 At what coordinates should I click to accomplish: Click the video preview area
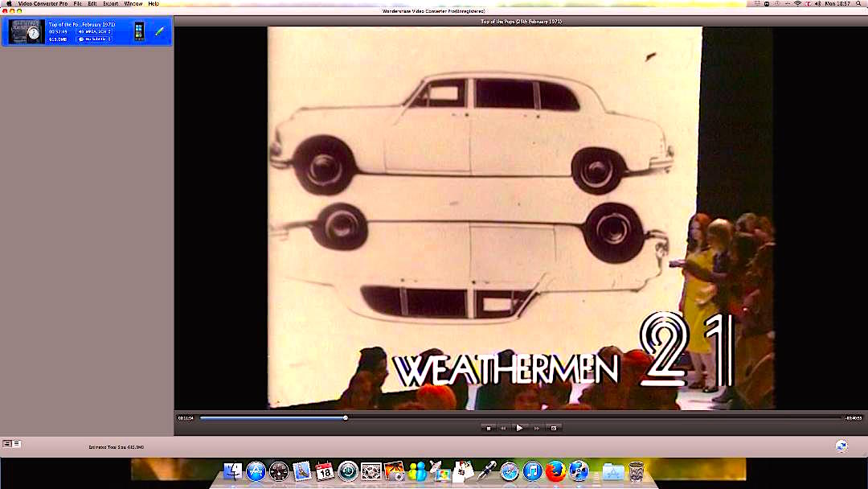pyautogui.click(x=520, y=218)
